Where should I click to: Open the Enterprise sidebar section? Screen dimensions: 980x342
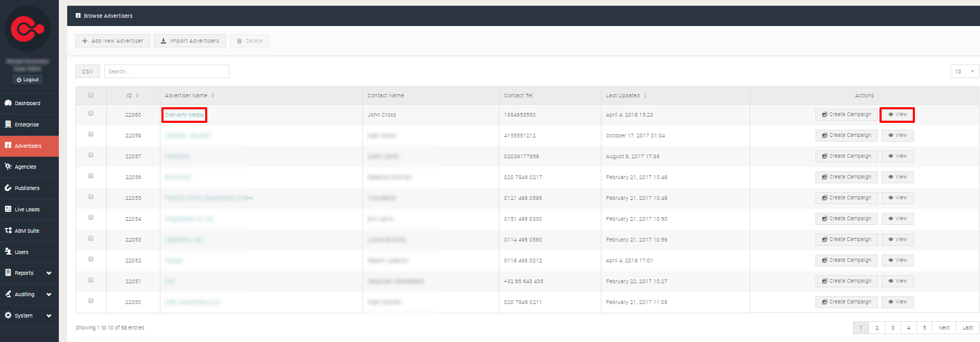point(27,125)
